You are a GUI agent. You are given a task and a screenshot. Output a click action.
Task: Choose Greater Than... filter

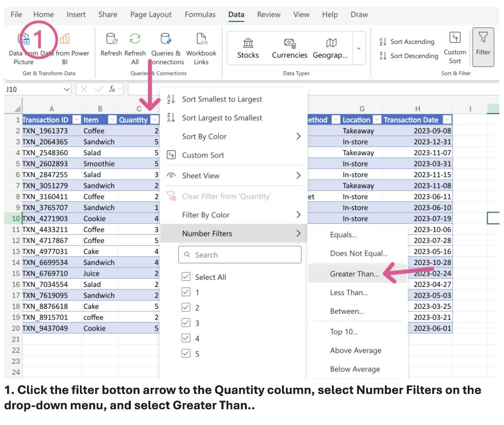[x=354, y=274]
